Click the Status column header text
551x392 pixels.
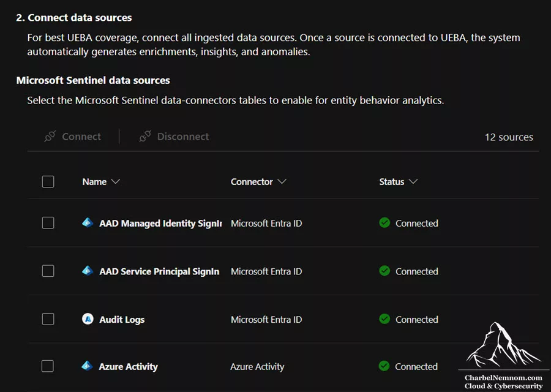392,182
